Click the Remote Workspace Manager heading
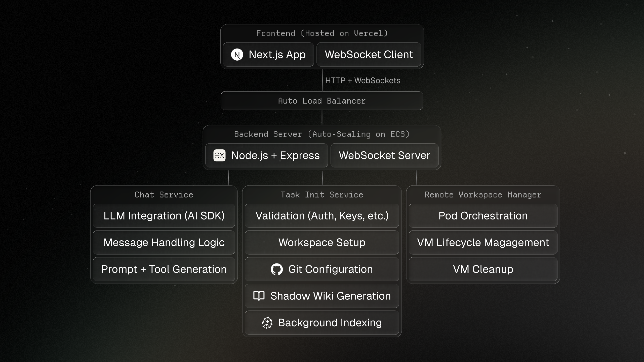This screenshot has height=362, width=644. [x=483, y=195]
